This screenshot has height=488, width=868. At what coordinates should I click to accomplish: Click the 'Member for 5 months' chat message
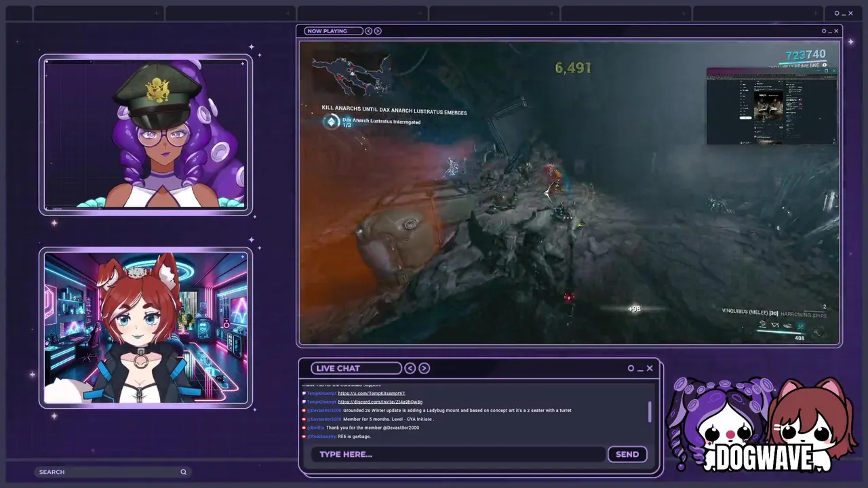388,419
